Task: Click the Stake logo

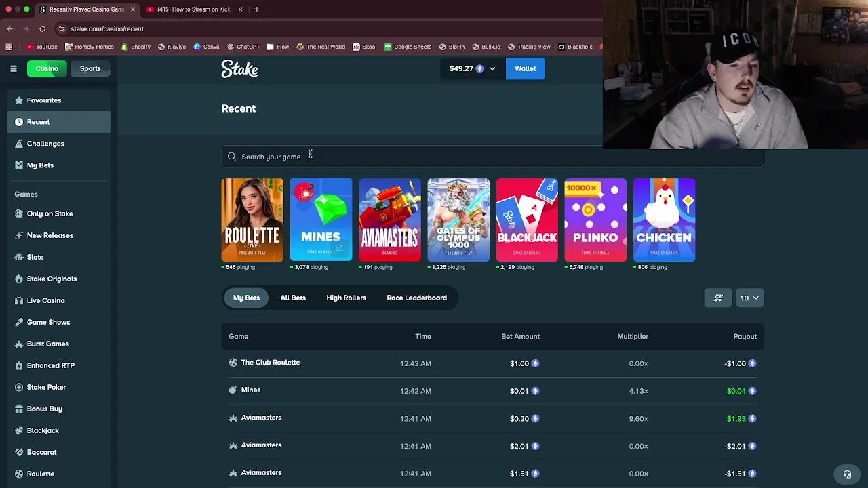Action: 239,68
